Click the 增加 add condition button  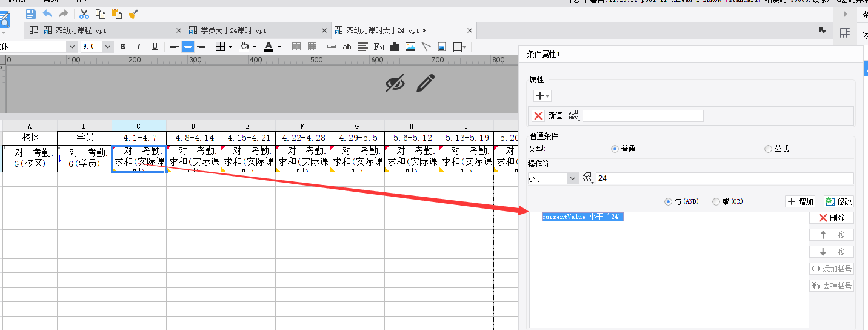801,201
